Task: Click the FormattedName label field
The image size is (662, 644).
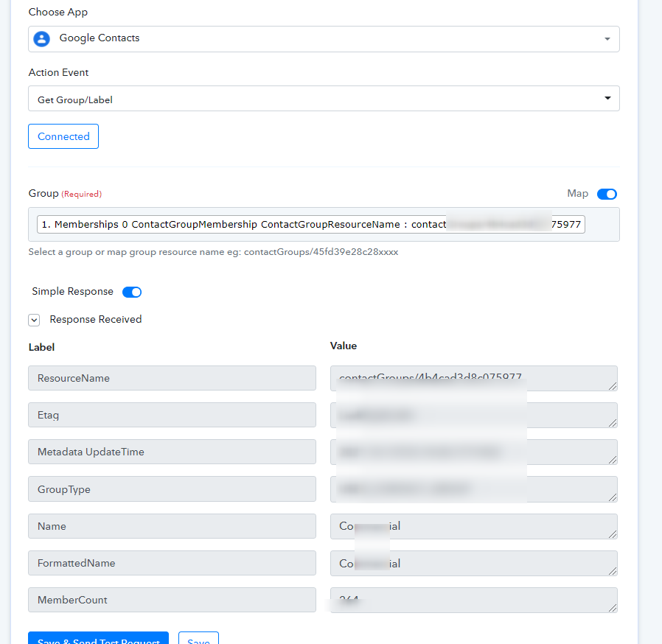Action: (172, 563)
